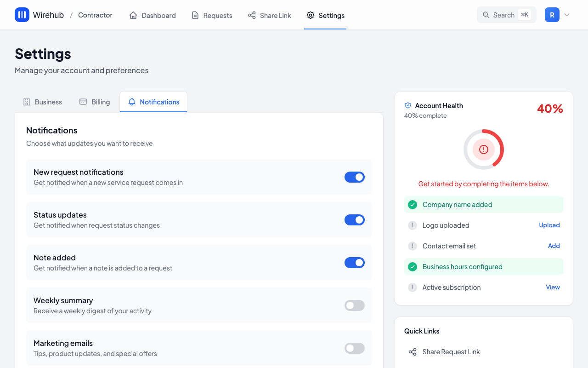Click the Account Health shield icon
This screenshot has height=368, width=588.
(x=408, y=105)
